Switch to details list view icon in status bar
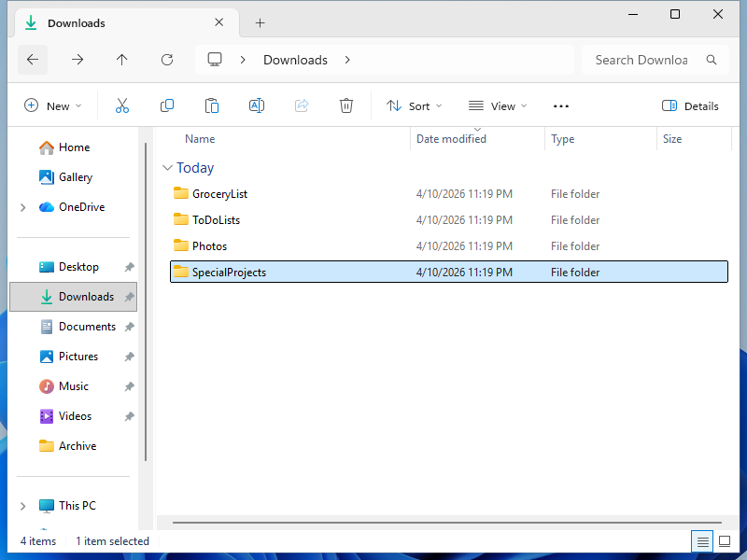This screenshot has height=560, width=747. [x=702, y=541]
